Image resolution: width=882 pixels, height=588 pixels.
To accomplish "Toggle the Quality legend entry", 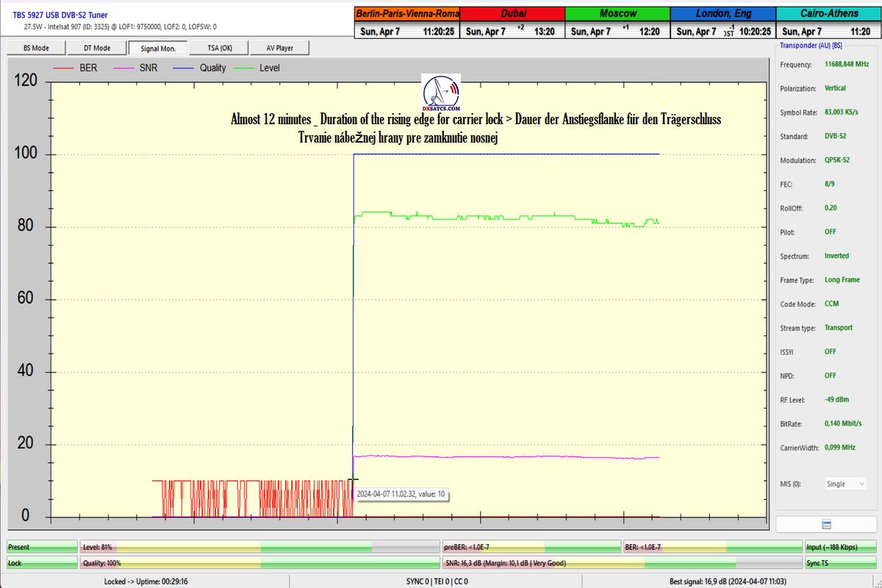I will (201, 68).
